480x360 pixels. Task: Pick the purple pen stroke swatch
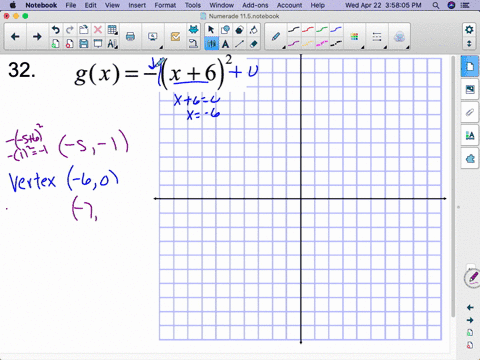pyautogui.click(x=293, y=44)
